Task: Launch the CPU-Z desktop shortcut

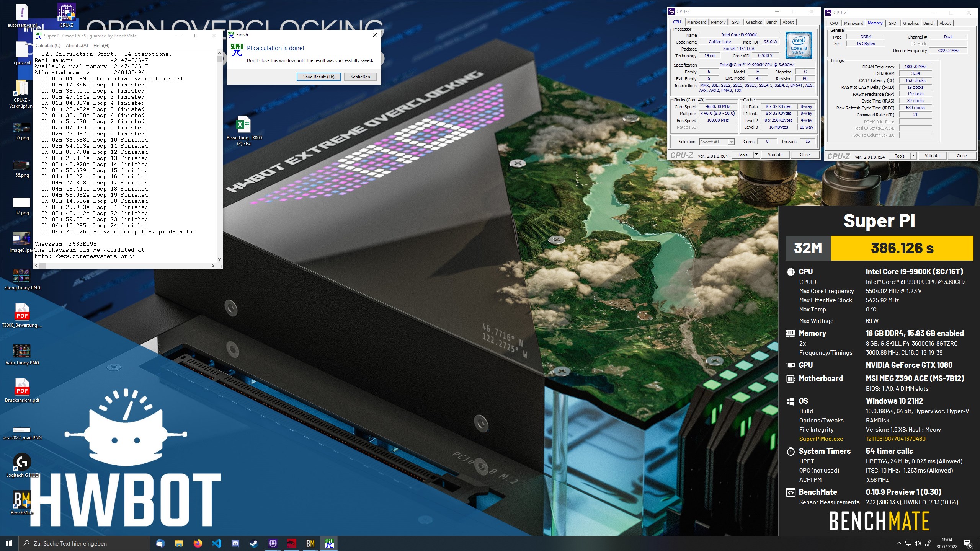Action: coord(66,15)
